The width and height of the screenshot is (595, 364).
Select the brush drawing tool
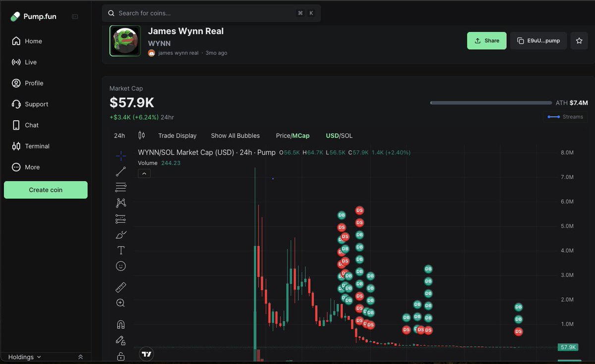pos(120,234)
